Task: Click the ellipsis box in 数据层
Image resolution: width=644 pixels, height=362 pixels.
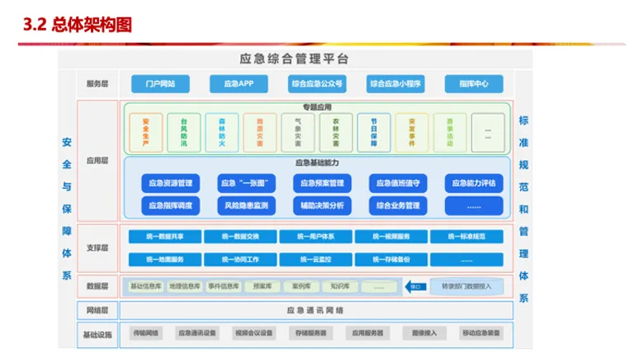Action: click(x=379, y=287)
